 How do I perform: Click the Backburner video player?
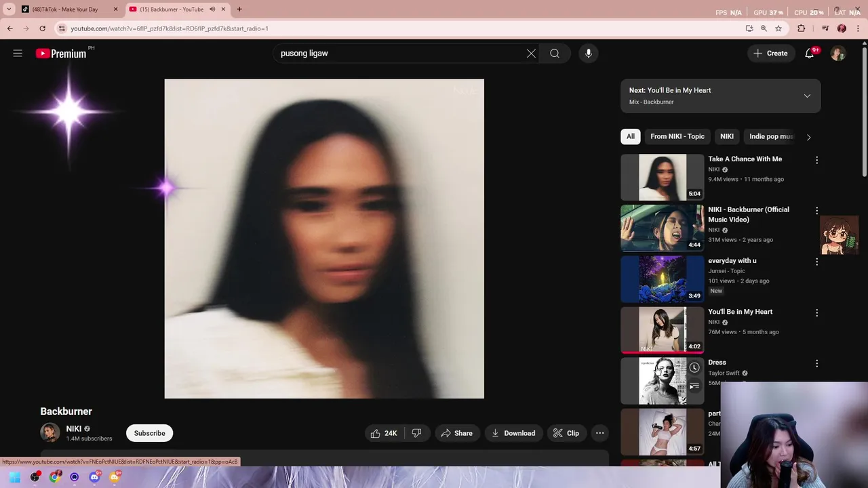(x=324, y=239)
